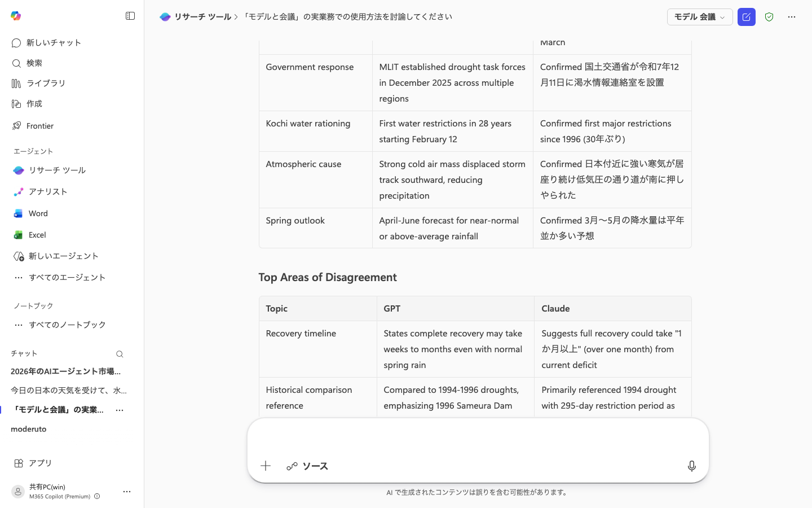Viewport: 812px width, 508px height.
Task: Open a new chat with the compose icon
Action: (x=747, y=17)
